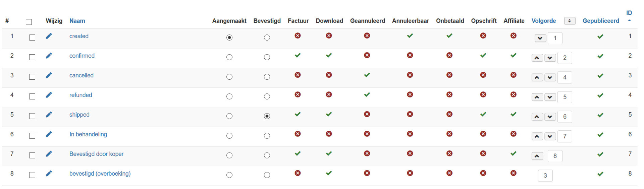The height and width of the screenshot is (189, 644).
Task: Check the select-all checkbox in header
Action: point(29,22)
